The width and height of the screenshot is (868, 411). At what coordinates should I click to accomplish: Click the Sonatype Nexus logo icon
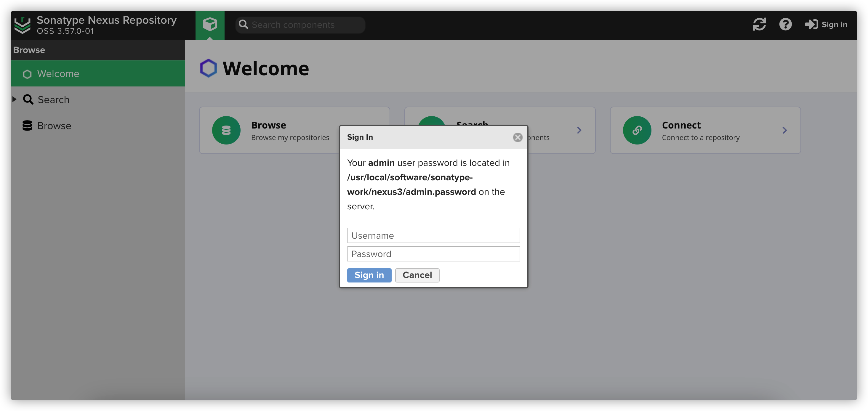[x=22, y=25]
